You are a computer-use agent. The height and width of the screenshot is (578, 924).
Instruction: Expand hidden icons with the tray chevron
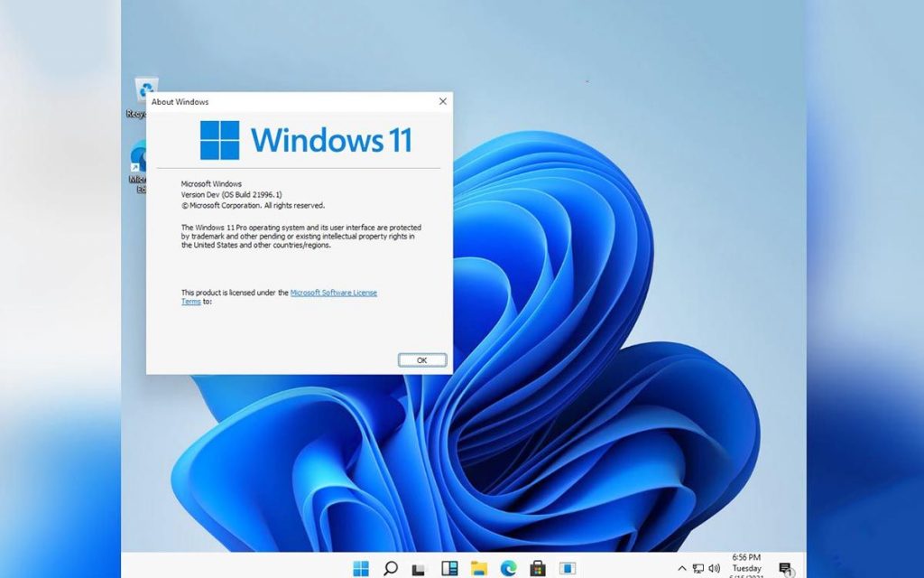click(x=683, y=569)
